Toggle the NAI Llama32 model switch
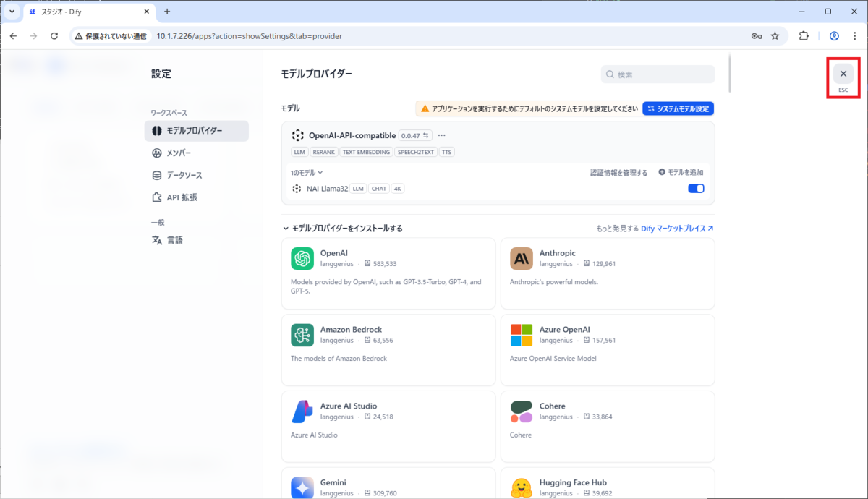This screenshot has width=868, height=499. [696, 189]
